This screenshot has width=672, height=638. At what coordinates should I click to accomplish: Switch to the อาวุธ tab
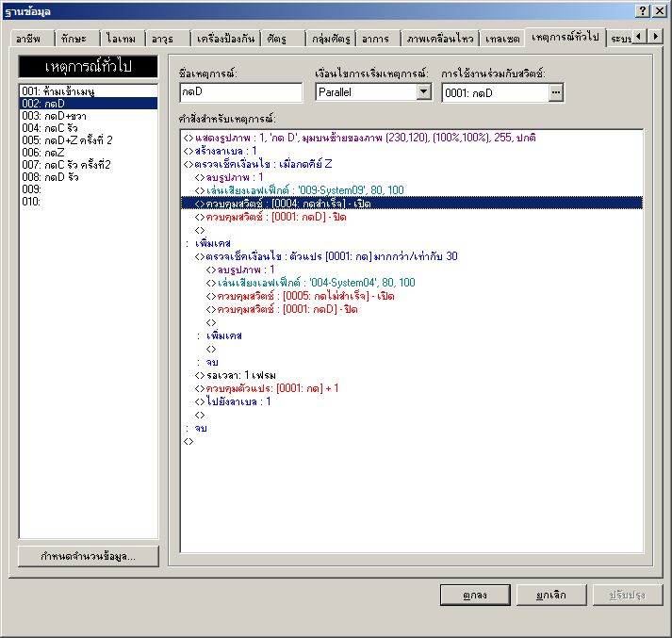click(x=168, y=39)
